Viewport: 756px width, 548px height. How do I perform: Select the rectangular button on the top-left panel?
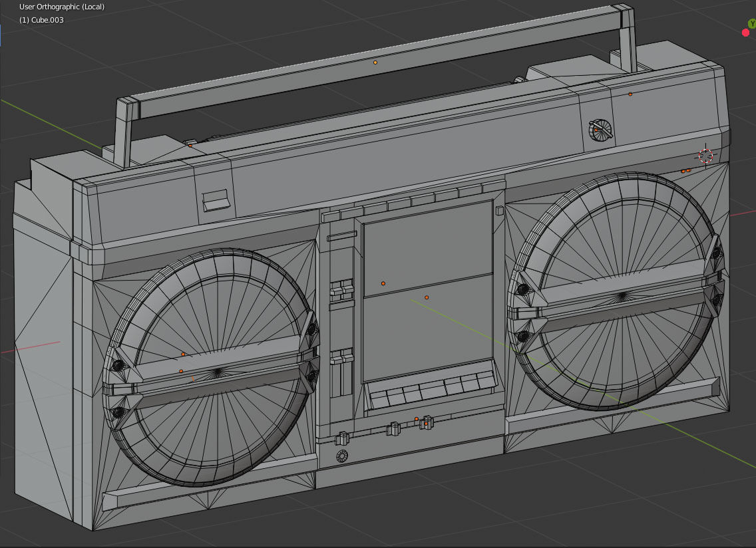216,200
